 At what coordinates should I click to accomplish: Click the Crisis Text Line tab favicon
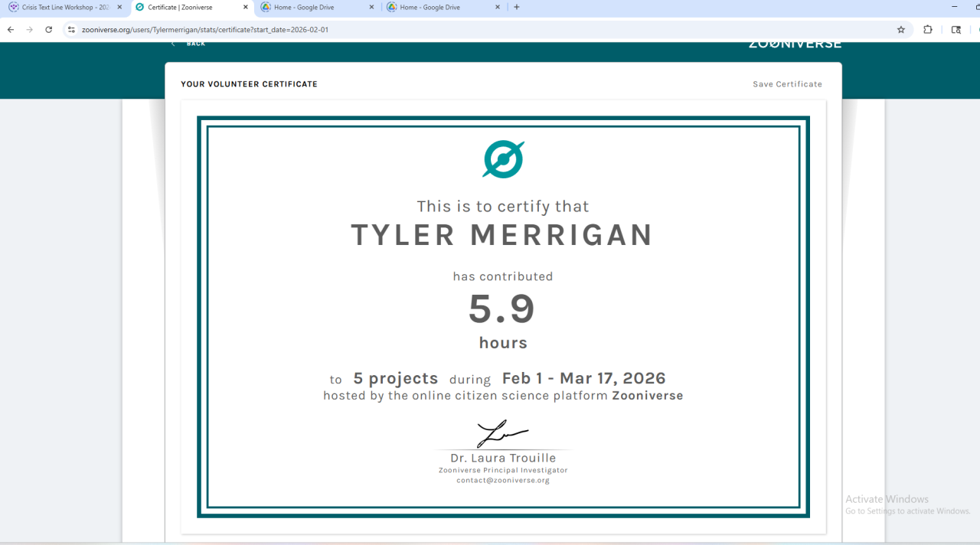click(x=14, y=7)
